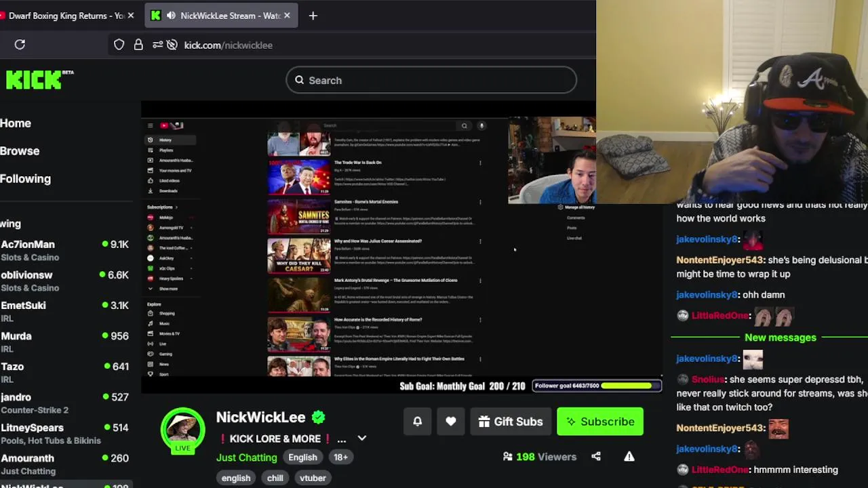Toggle stream notifications bell
The image size is (868, 488).
(418, 422)
